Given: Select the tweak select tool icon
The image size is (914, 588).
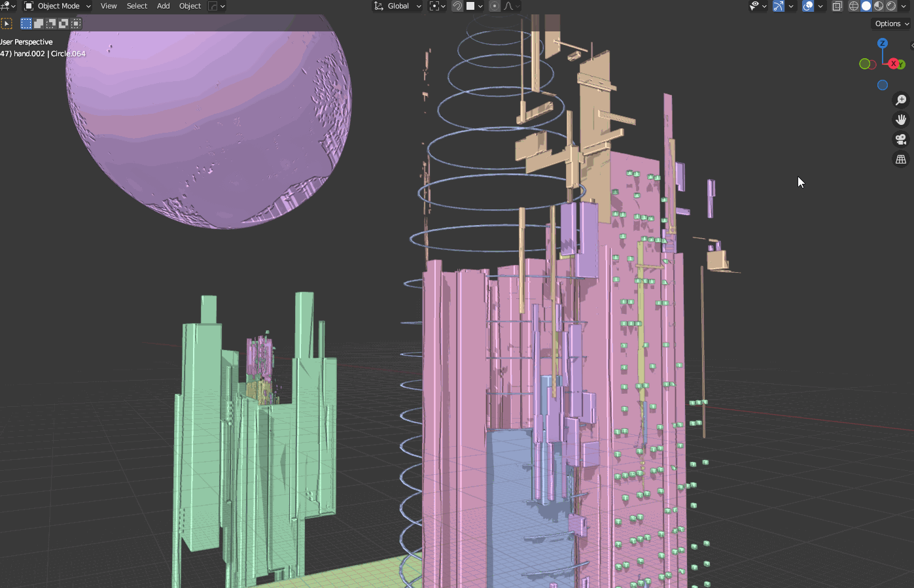Looking at the screenshot, I should 7,24.
